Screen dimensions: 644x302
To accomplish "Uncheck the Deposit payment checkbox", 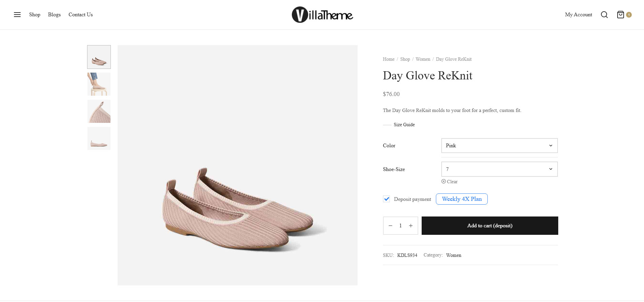I will click(x=386, y=199).
